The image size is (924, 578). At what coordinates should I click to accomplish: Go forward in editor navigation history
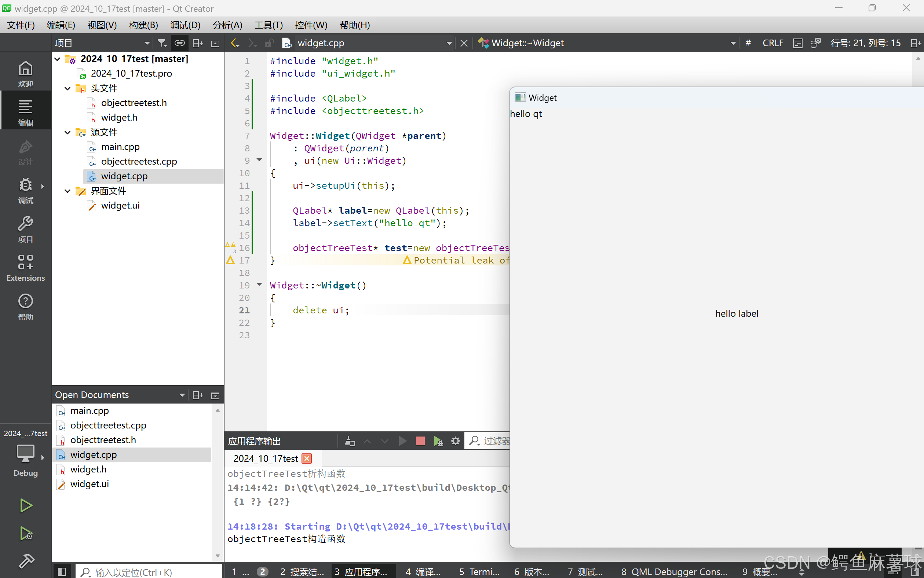(252, 43)
